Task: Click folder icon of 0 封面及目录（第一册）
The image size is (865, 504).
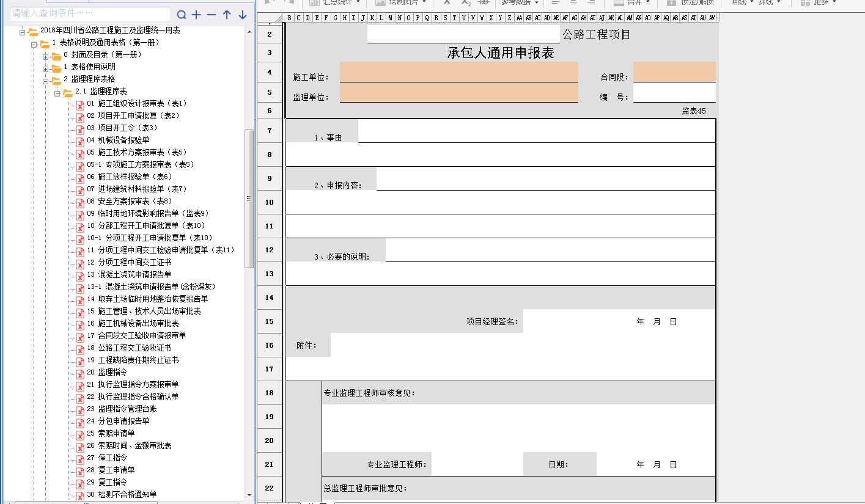Action: click(56, 56)
